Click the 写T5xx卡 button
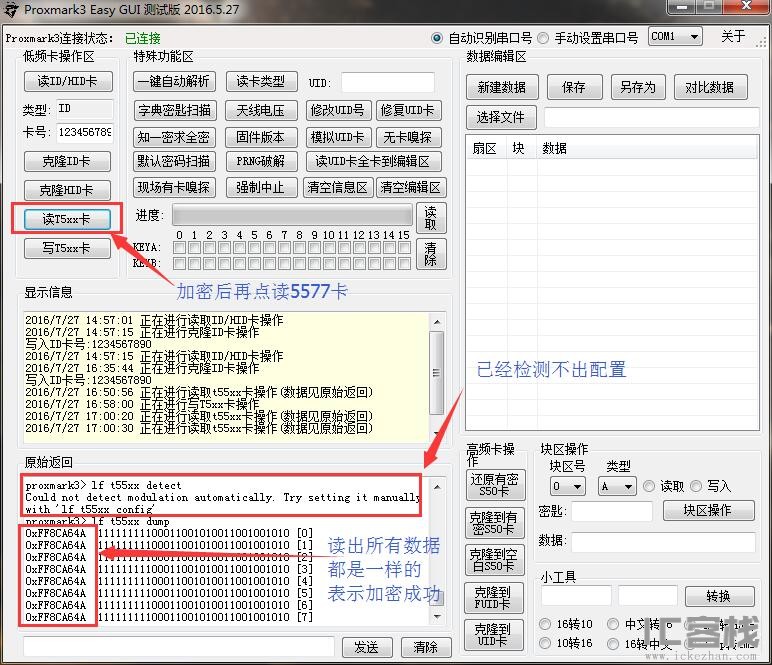Viewport: 772px width, 665px height. point(67,248)
